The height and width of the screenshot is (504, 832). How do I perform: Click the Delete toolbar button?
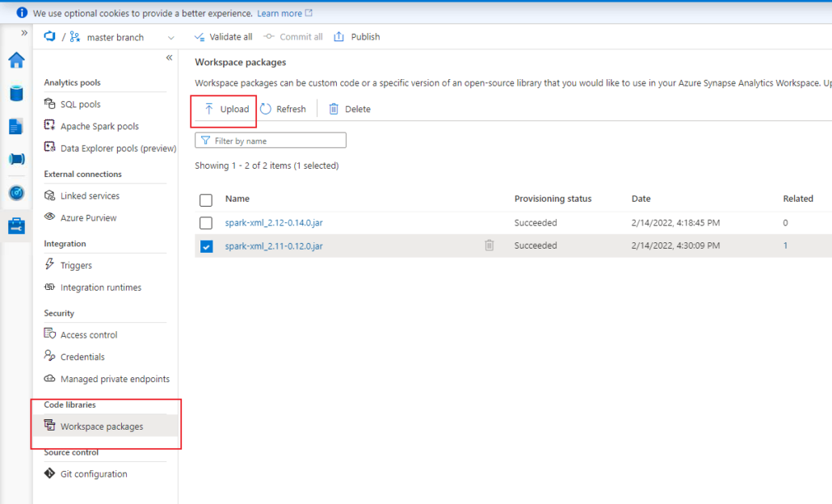350,109
